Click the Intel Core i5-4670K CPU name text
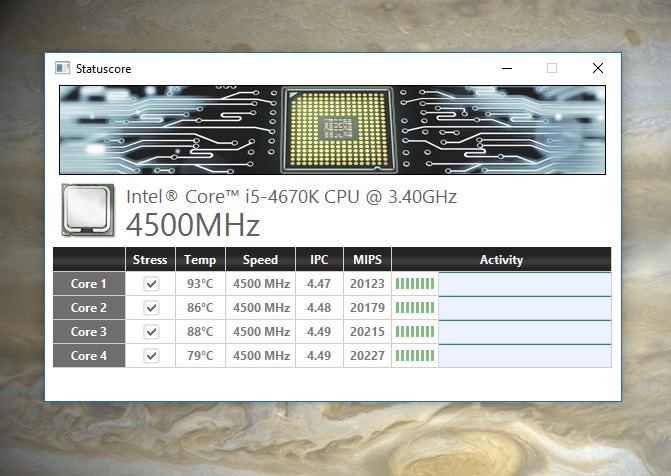671x476 pixels. click(291, 197)
